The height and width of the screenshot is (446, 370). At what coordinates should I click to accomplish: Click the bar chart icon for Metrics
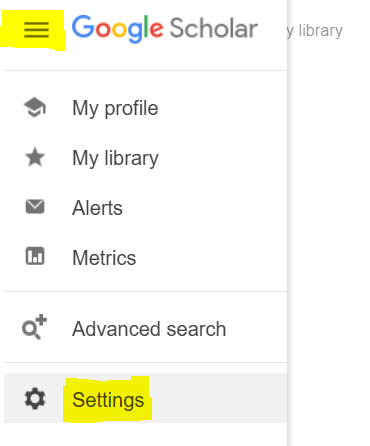(35, 256)
